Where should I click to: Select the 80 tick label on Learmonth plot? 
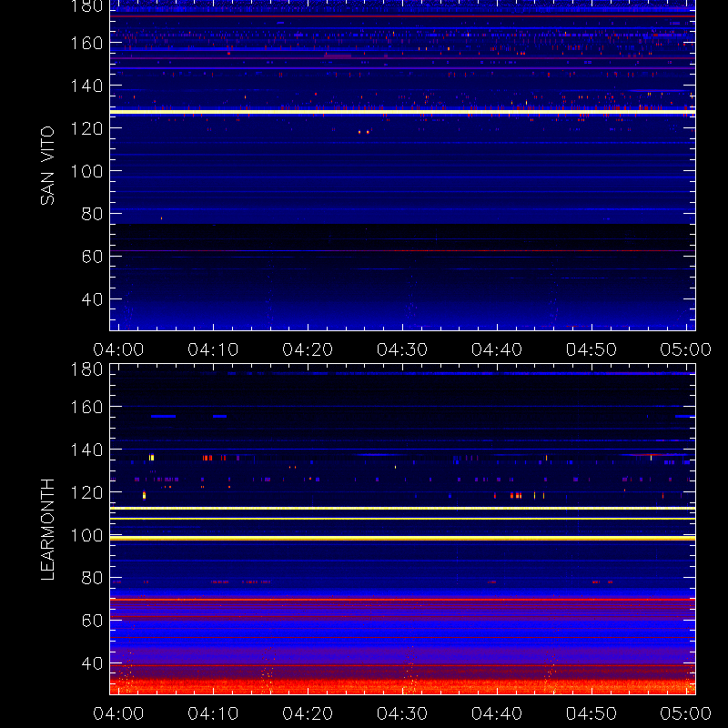click(92, 578)
